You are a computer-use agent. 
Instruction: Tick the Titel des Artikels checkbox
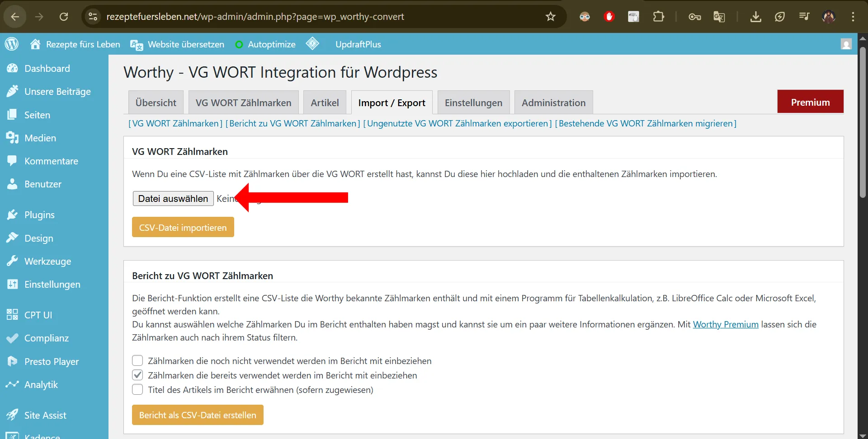[137, 389]
